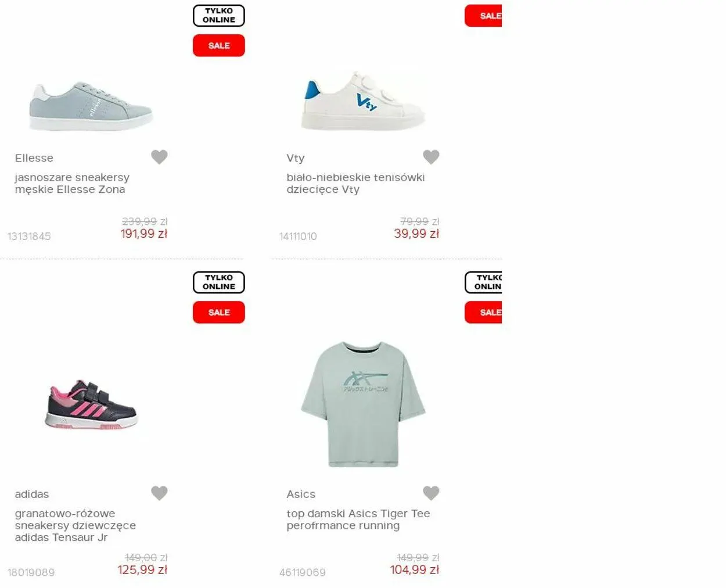This screenshot has height=588, width=726.
Task: Open 'biało-niebieskie tenisówki dziecięce Vty' link
Action: (355, 183)
